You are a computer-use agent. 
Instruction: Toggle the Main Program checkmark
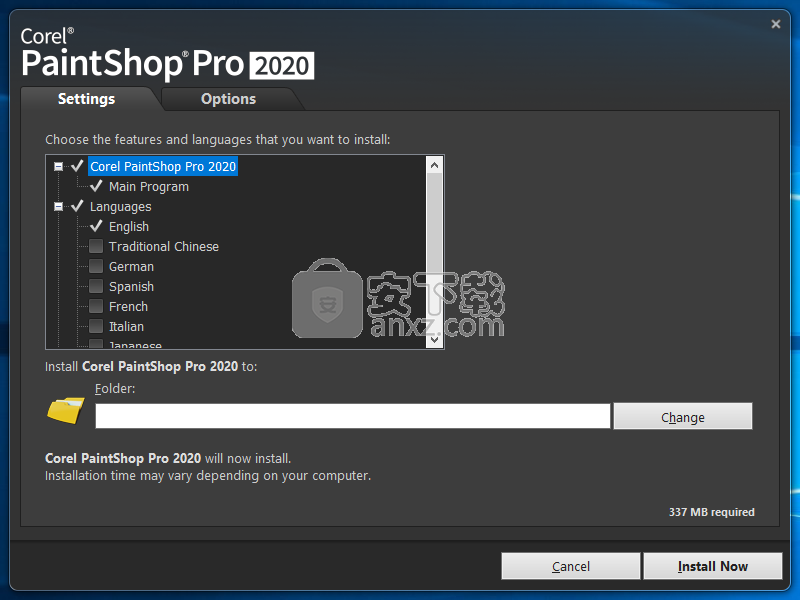coord(96,186)
